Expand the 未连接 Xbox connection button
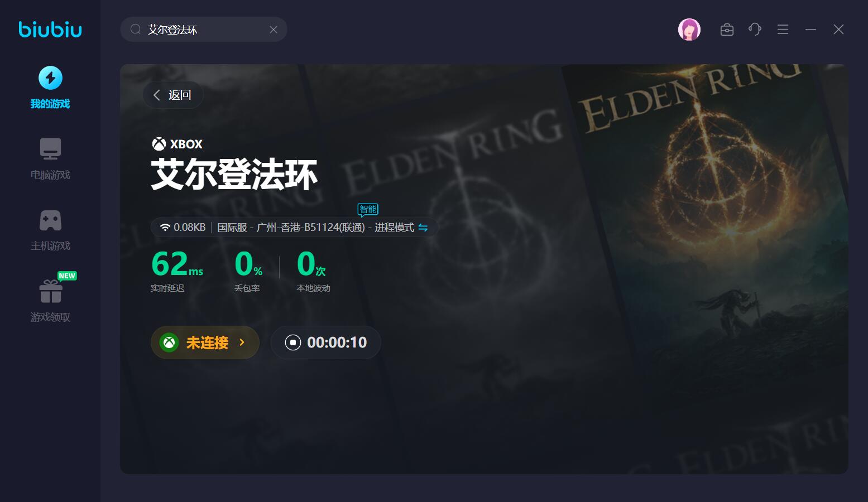868x502 pixels. tap(205, 342)
